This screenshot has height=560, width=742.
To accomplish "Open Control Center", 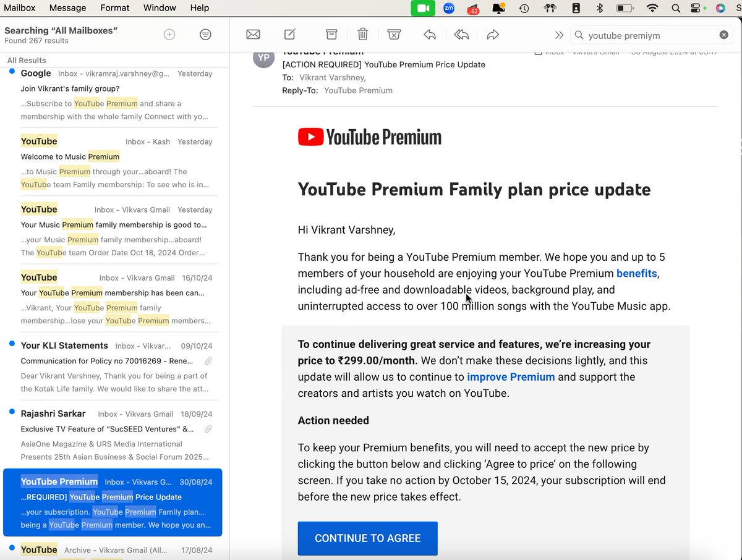I will [697, 8].
